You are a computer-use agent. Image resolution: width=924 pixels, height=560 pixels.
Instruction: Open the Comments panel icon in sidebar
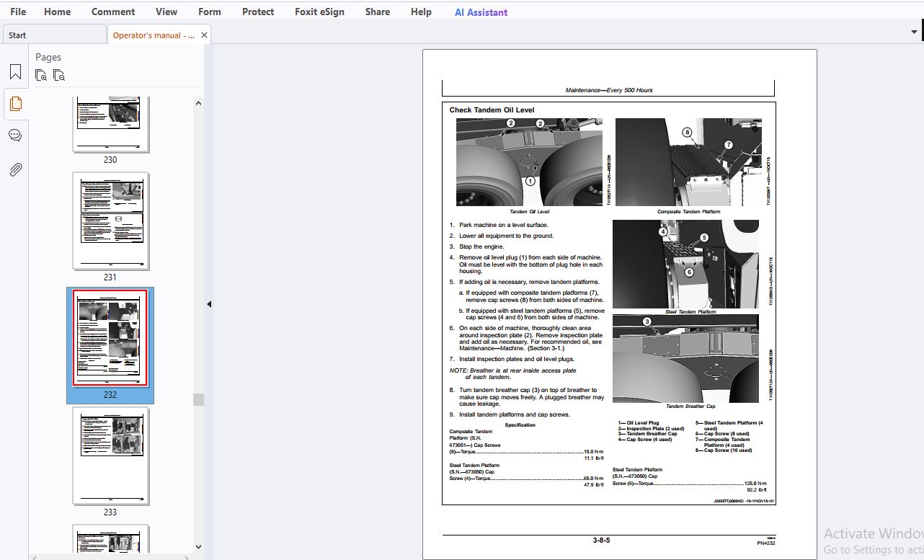pos(15,135)
